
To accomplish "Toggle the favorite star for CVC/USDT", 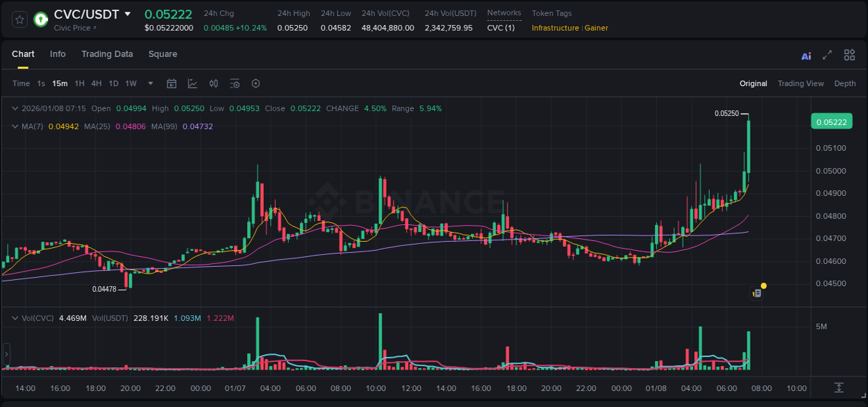I will pyautogui.click(x=19, y=20).
